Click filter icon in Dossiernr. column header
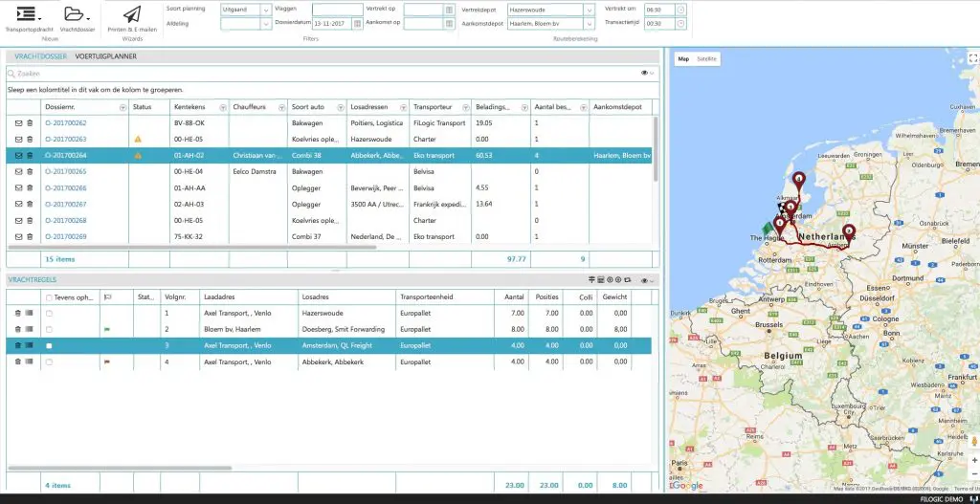 [x=121, y=107]
